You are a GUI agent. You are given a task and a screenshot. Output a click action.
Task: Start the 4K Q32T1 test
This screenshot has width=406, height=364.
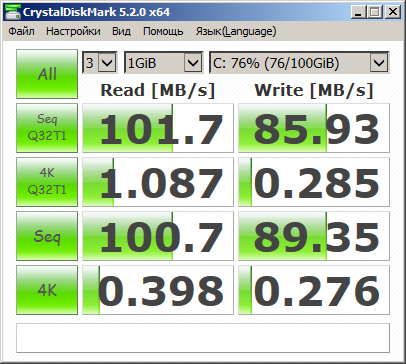47,182
